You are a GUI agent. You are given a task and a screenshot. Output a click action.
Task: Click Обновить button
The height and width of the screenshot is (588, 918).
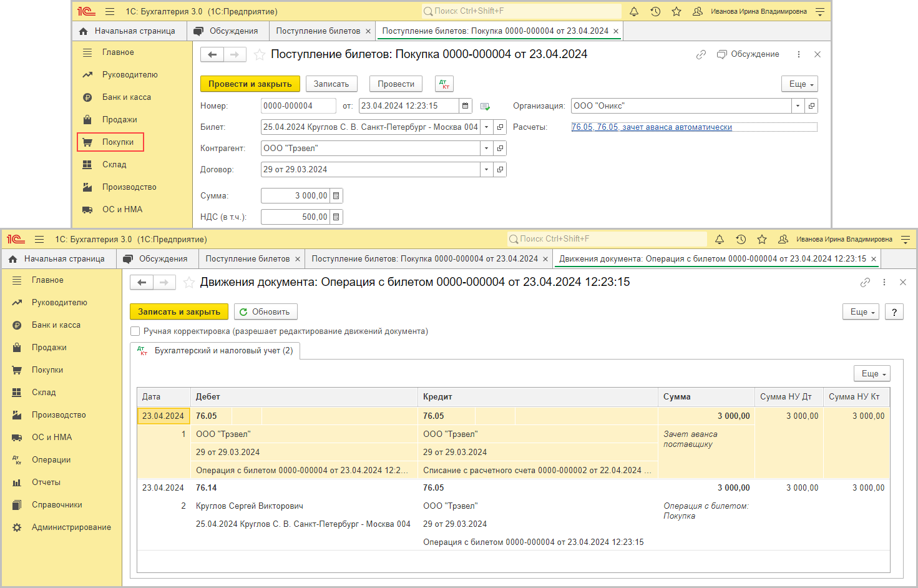(266, 311)
